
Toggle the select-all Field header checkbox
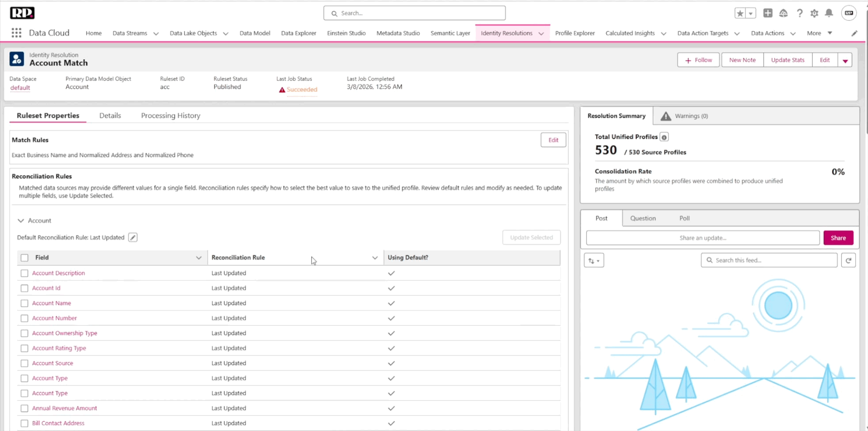click(24, 258)
